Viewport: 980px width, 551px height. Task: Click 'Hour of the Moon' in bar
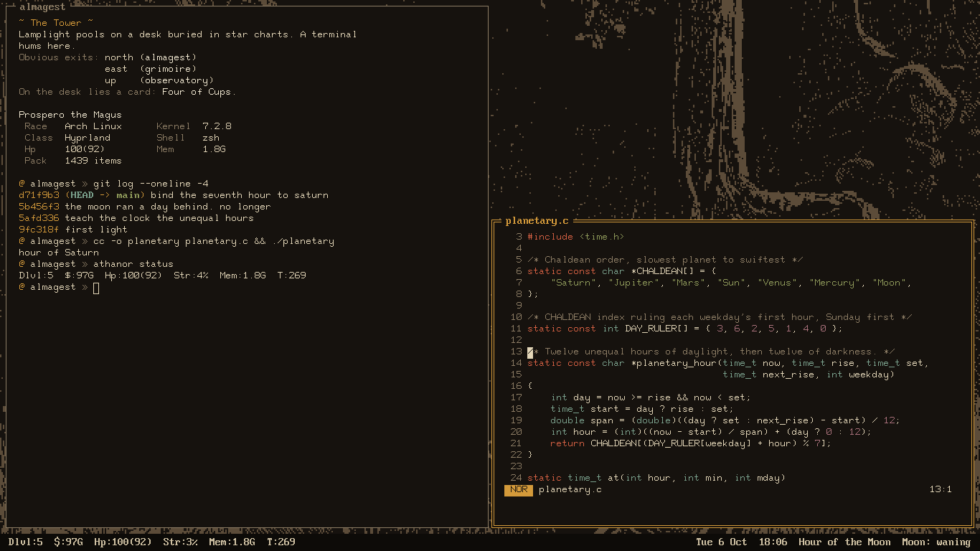click(844, 542)
